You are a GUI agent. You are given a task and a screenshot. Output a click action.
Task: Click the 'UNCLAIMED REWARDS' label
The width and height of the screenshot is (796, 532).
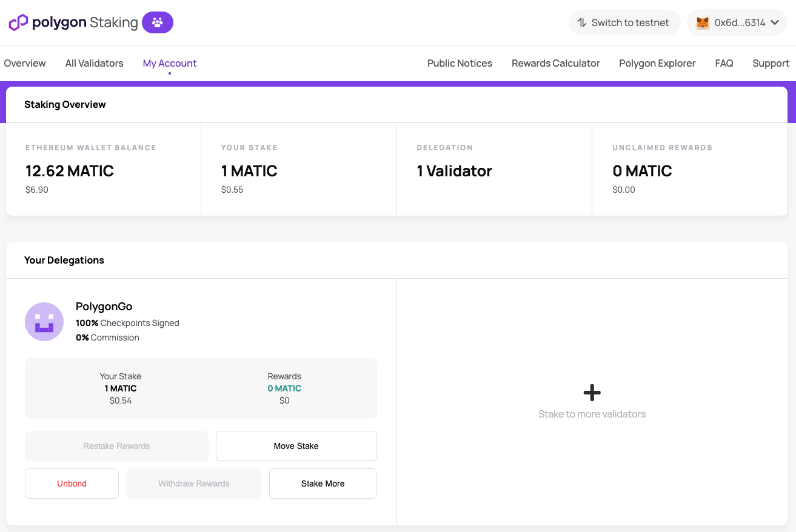coord(663,147)
